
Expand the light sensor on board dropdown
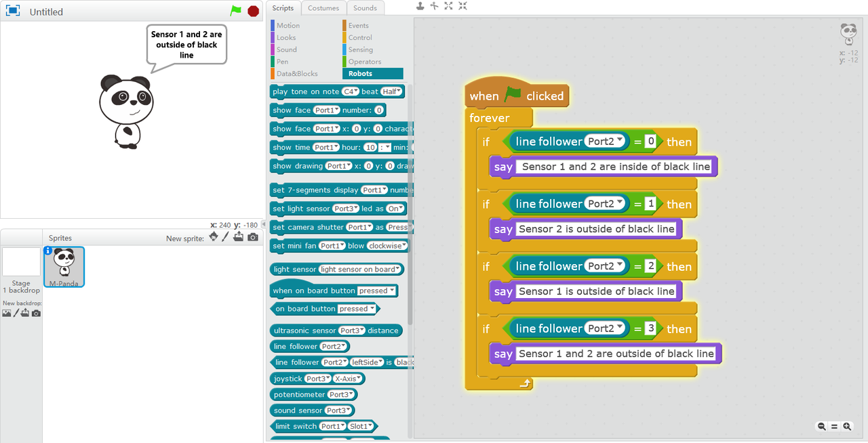click(x=398, y=269)
